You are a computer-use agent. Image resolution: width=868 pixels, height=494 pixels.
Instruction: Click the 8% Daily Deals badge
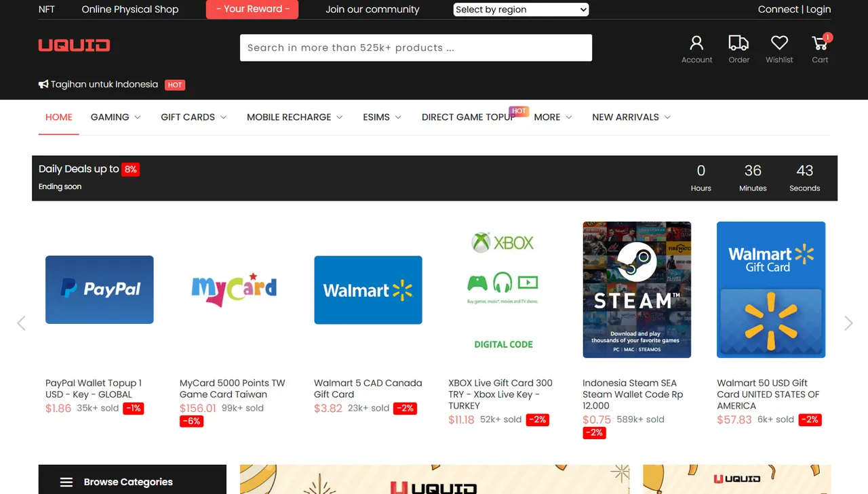(131, 169)
